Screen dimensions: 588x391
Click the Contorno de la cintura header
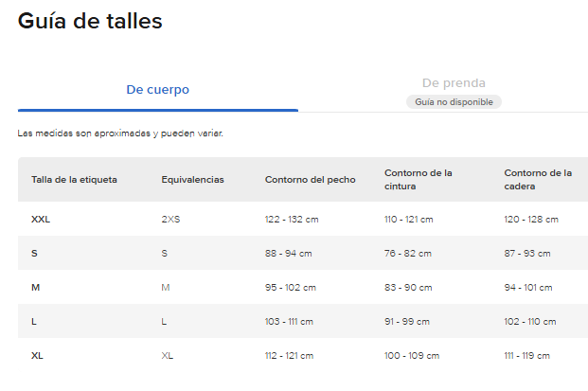coord(419,180)
